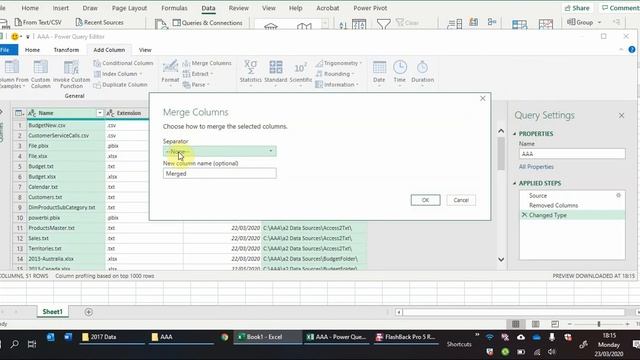Viewport: 640px width, 360px height.
Task: Select the Removed Columns applied step
Action: click(x=553, y=205)
